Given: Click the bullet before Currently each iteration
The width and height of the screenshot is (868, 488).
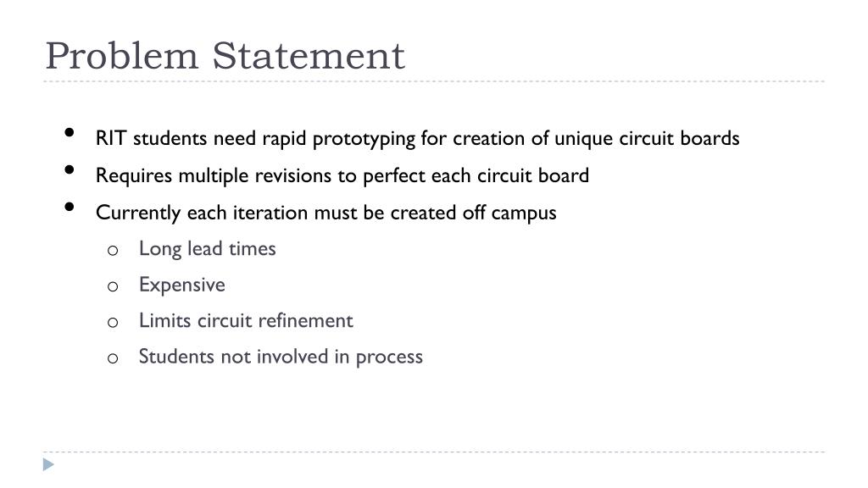Looking at the screenshot, I should point(70,208).
